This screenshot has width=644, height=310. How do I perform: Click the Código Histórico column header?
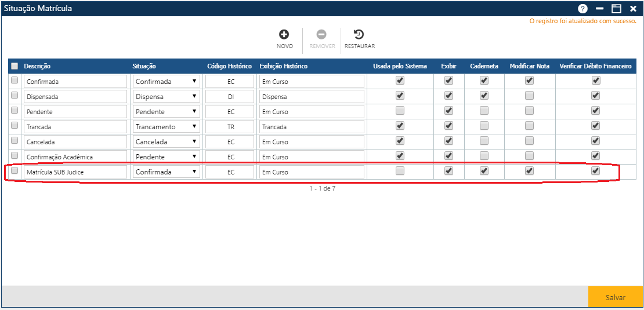(x=229, y=66)
